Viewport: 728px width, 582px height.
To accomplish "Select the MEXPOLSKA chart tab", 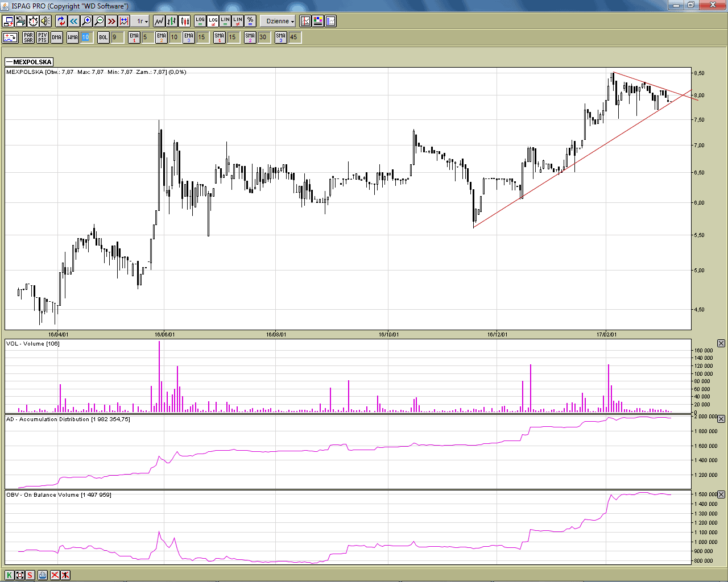I will 29,62.
